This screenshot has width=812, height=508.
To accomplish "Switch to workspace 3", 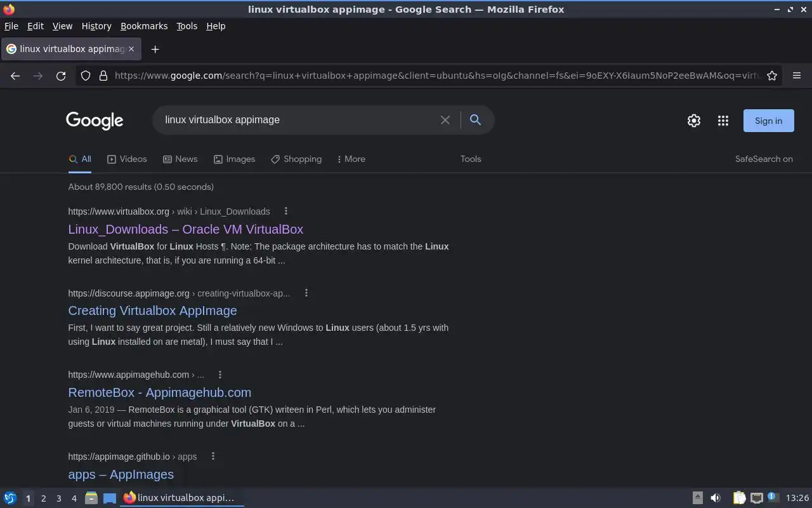I will pyautogui.click(x=58, y=498).
